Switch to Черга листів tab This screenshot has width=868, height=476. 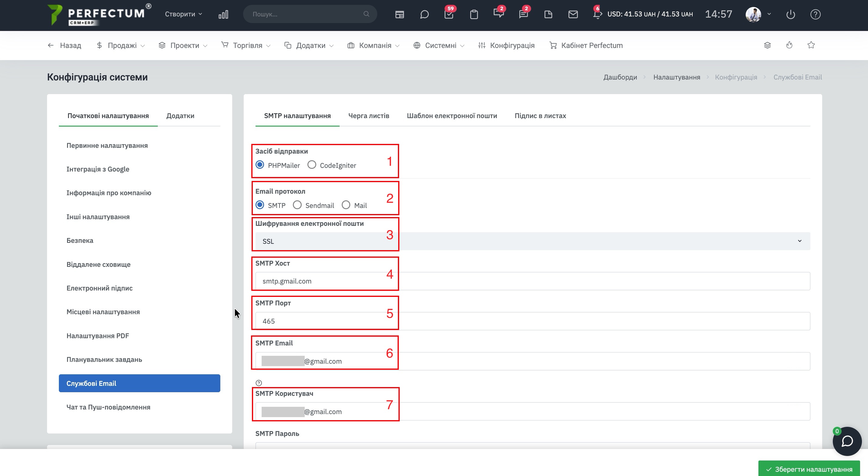click(369, 116)
